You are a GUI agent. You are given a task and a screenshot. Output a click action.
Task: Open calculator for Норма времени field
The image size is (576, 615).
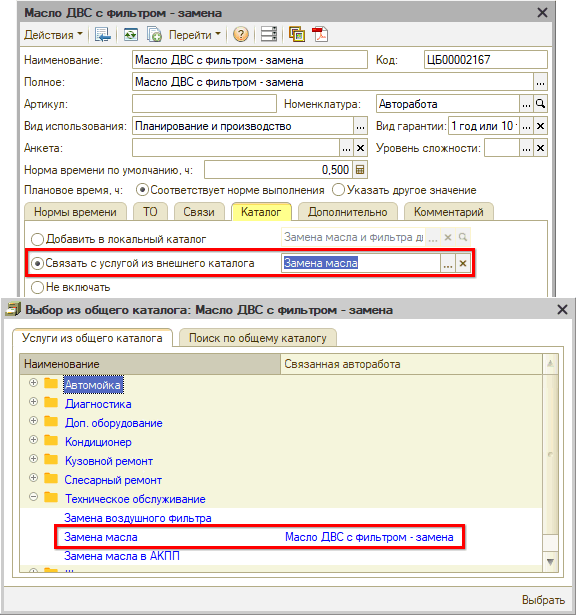[360, 170]
